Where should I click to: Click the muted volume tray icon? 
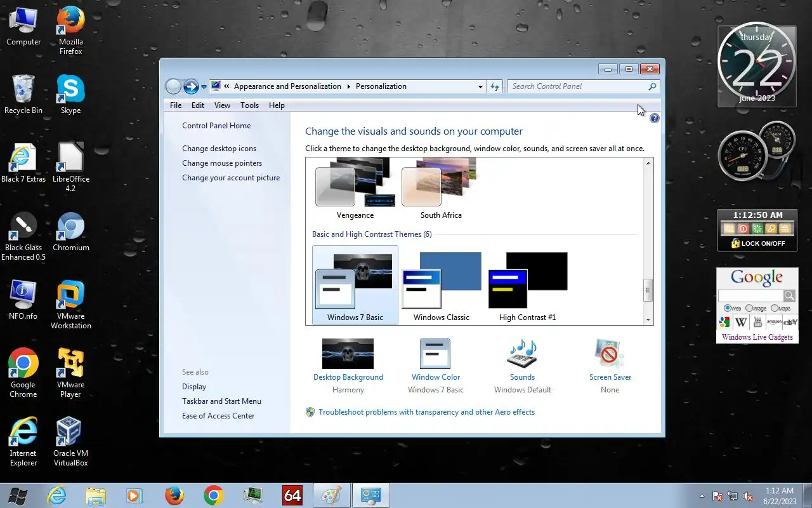748,496
